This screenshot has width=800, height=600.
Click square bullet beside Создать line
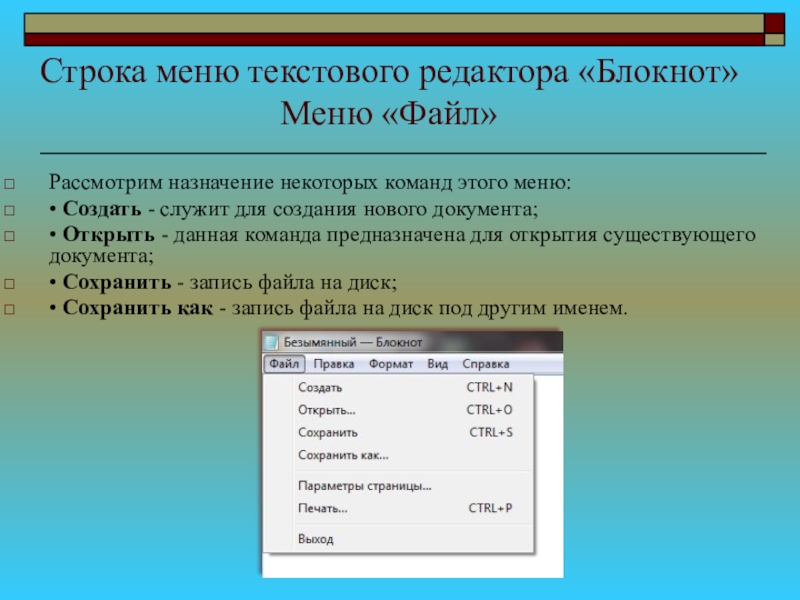click(10, 210)
